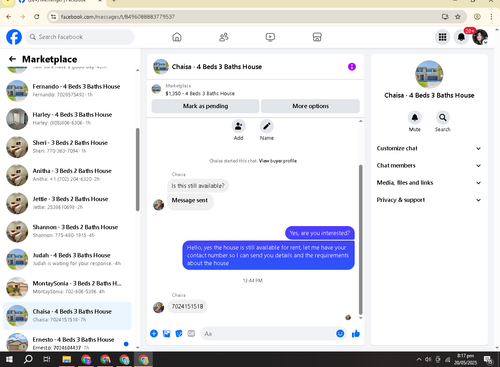This screenshot has width=500, height=367.
Task: Choose a GIF in composer
Action: pyautogui.click(x=191, y=333)
